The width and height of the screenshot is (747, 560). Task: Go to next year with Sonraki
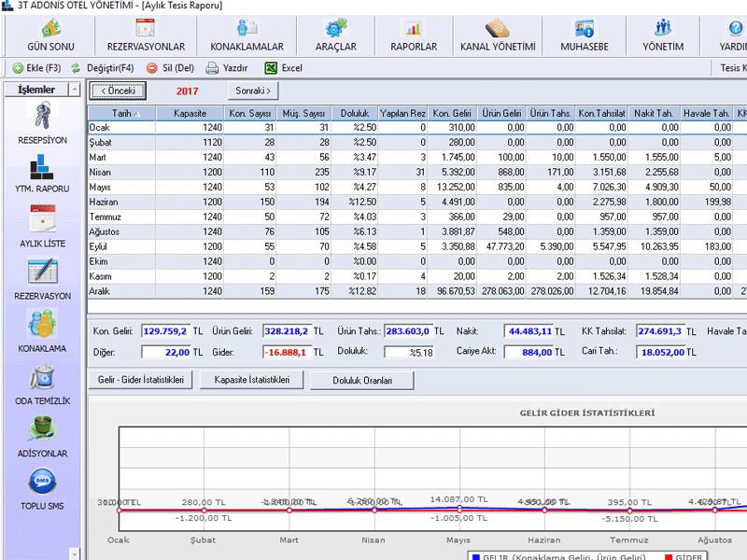coord(253,91)
